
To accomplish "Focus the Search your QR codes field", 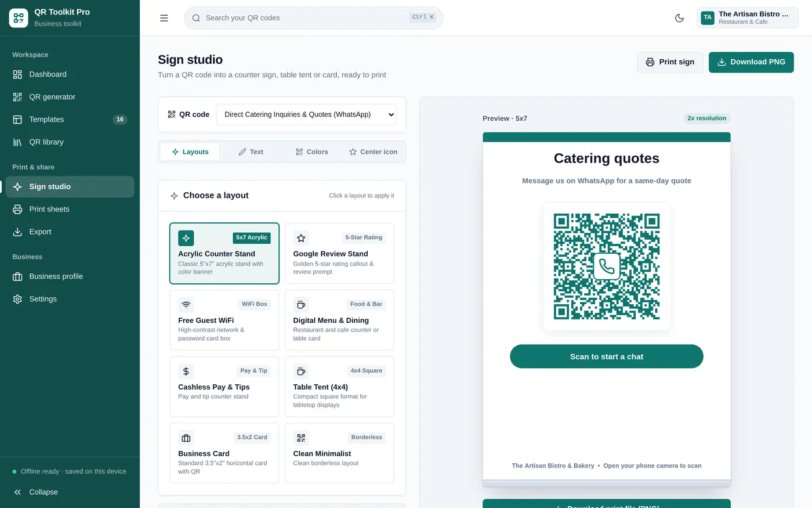I will tap(313, 18).
